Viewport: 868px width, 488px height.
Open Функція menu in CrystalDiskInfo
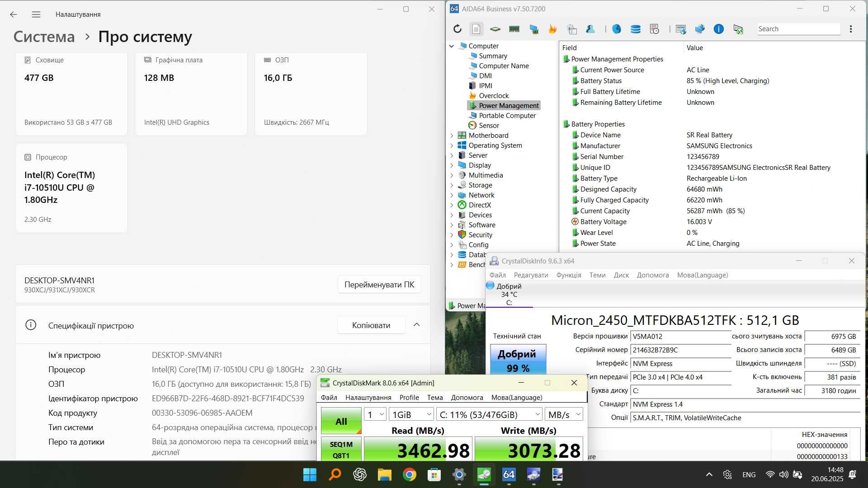point(569,275)
